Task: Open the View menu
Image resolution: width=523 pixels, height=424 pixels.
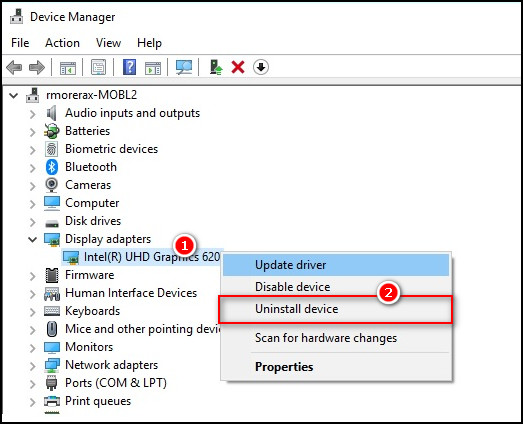Action: point(108,43)
